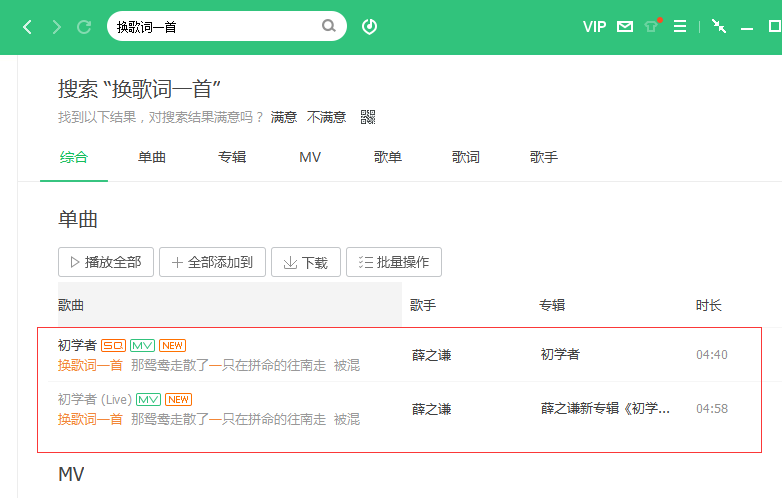Switch to the 歌词 tab

[x=465, y=157]
